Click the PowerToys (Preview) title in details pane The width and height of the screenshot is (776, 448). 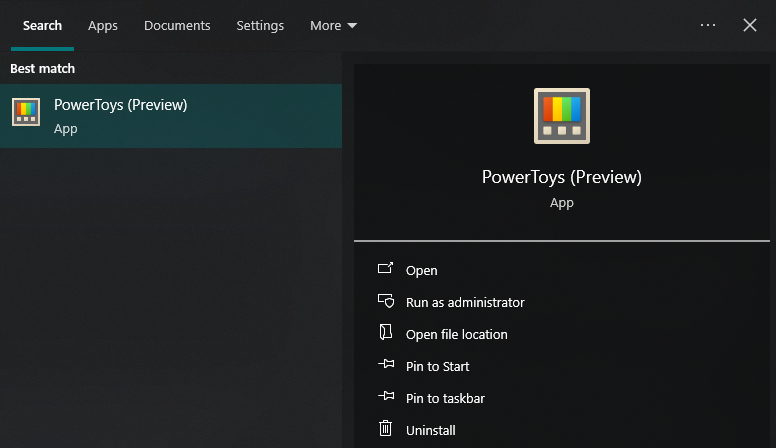[562, 177]
